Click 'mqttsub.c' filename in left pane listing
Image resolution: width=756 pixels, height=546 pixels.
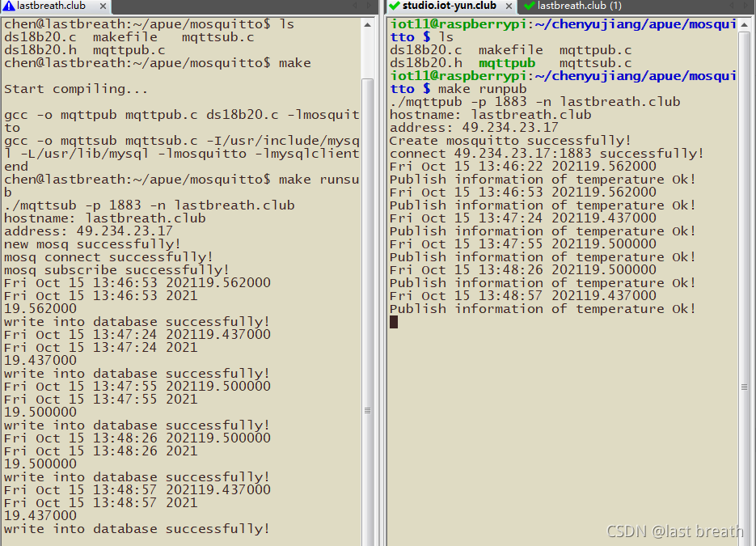click(218, 38)
